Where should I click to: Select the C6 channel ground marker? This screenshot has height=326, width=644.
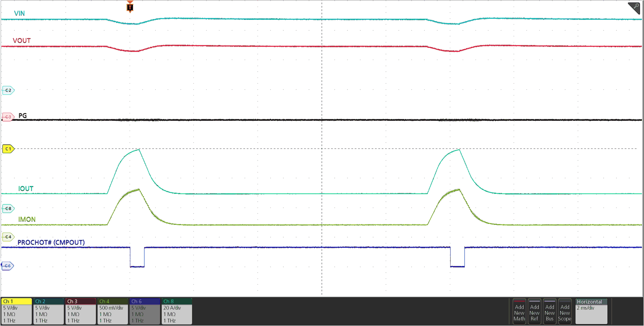8,266
